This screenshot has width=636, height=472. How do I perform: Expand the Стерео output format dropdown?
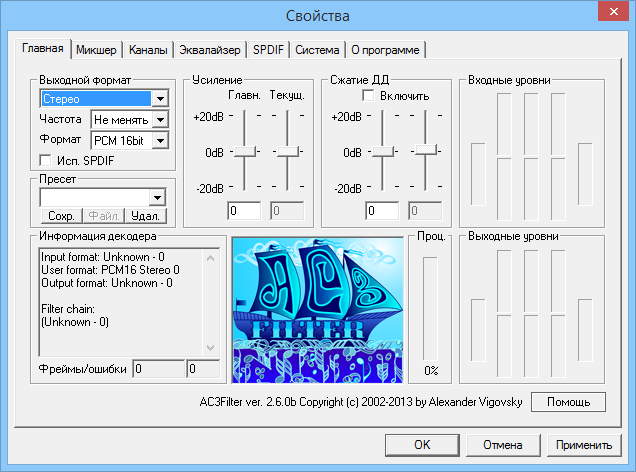click(161, 99)
